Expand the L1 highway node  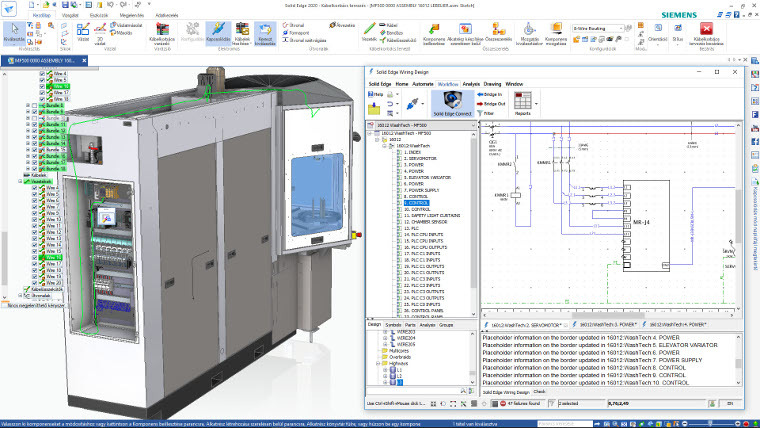pyautogui.click(x=385, y=370)
